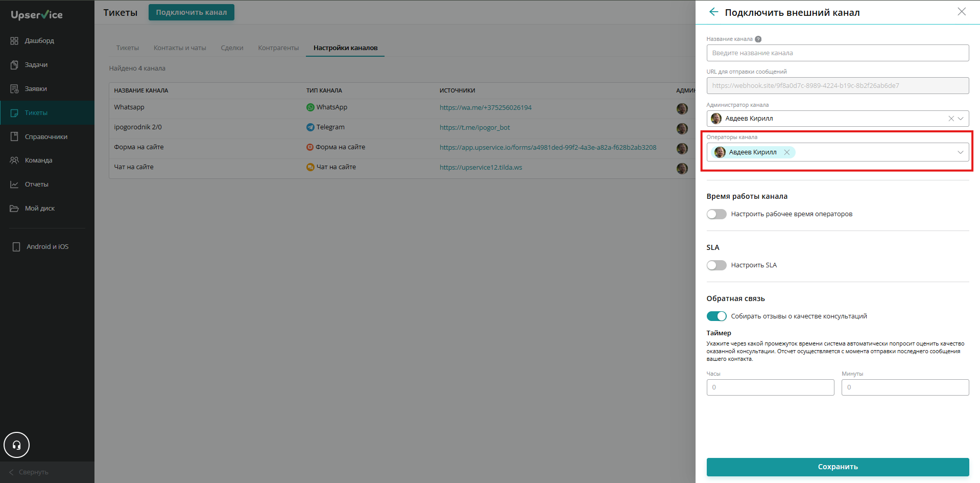Click the Чат на сайте type icon
980x483 pixels.
tap(310, 167)
